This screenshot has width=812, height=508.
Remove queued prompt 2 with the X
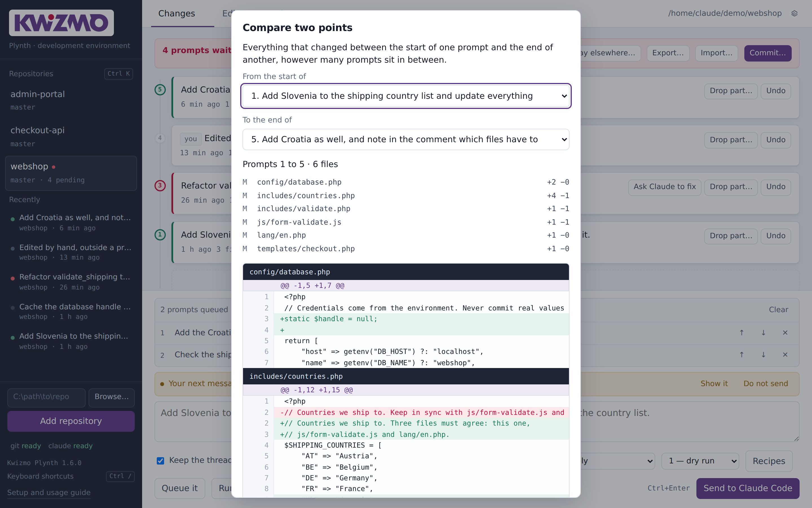click(x=785, y=355)
